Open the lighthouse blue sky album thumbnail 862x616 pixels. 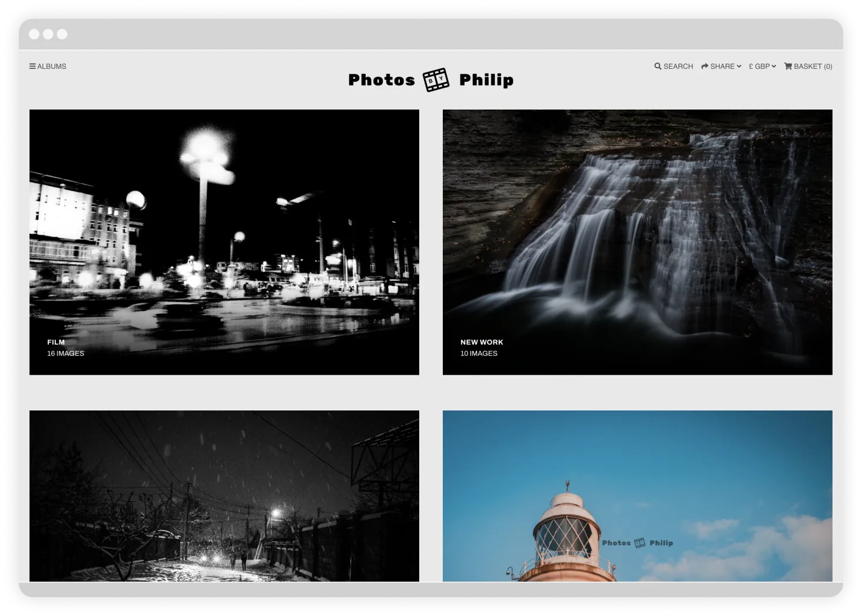pos(638,496)
